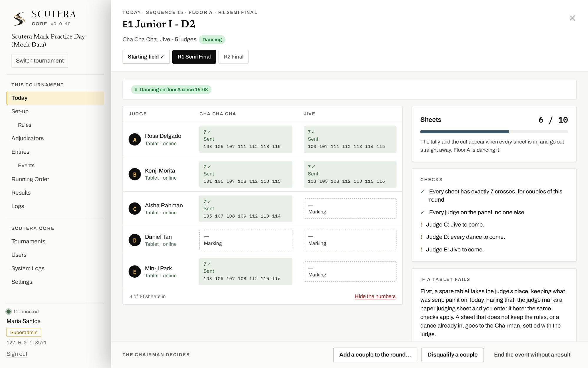The height and width of the screenshot is (368, 588).
Task: Click judge D badge for Daniel Tan
Action: pos(135,240)
